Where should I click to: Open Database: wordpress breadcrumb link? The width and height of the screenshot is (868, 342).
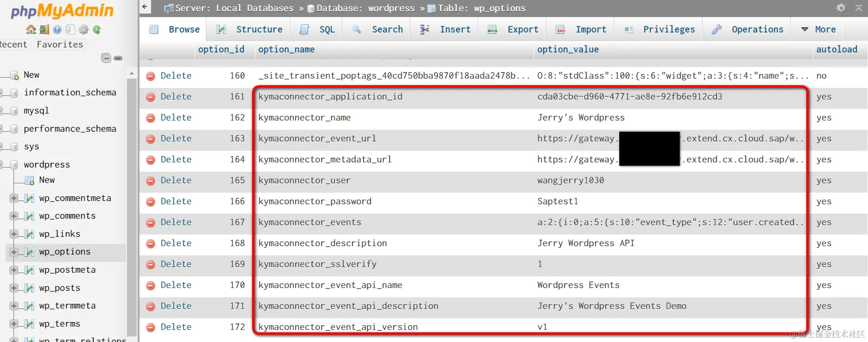[x=365, y=8]
